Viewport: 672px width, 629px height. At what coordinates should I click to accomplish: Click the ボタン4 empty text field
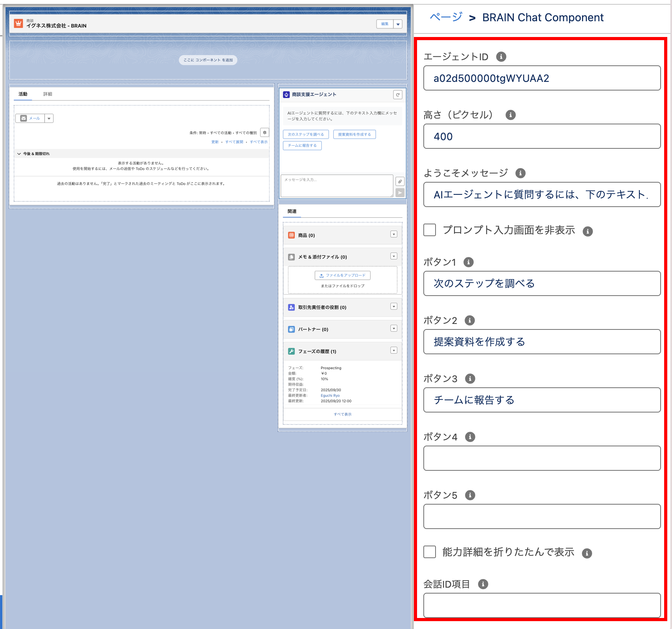542,458
